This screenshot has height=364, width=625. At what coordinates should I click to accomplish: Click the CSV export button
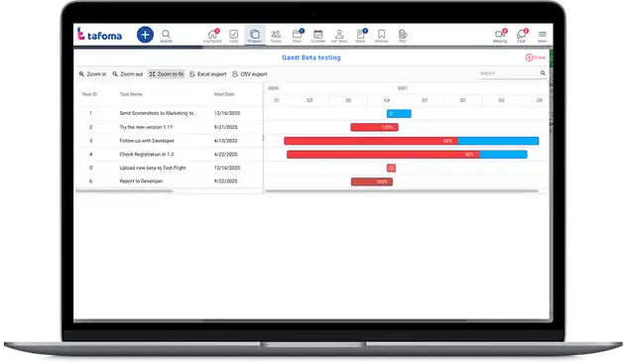250,74
